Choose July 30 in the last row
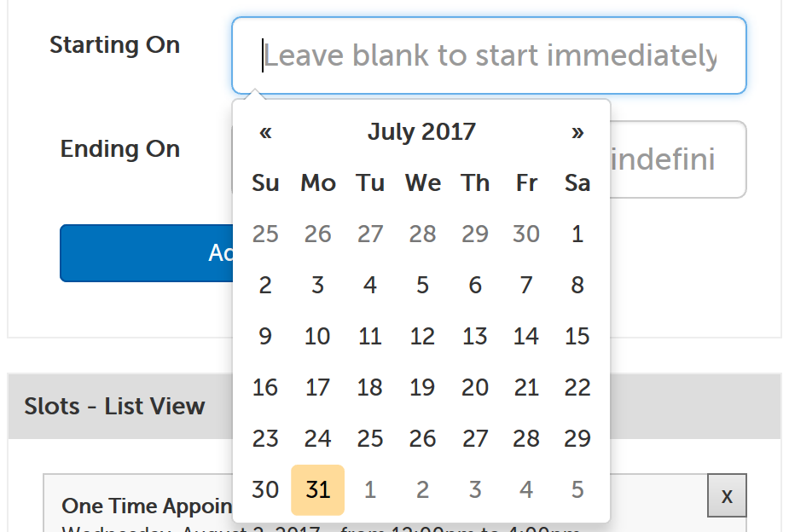The width and height of the screenshot is (789, 532). click(x=265, y=490)
